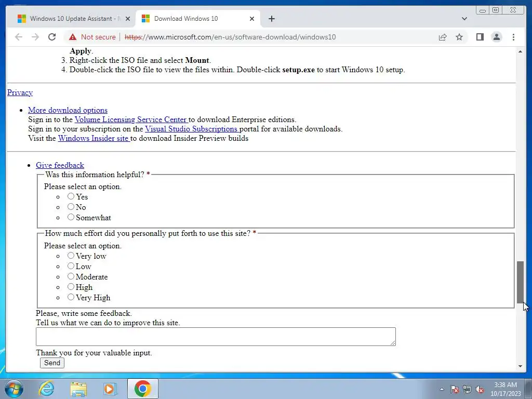The width and height of the screenshot is (532, 399).
Task: Click the taskbar clock showing 3:38 AM
Action: [505, 389]
